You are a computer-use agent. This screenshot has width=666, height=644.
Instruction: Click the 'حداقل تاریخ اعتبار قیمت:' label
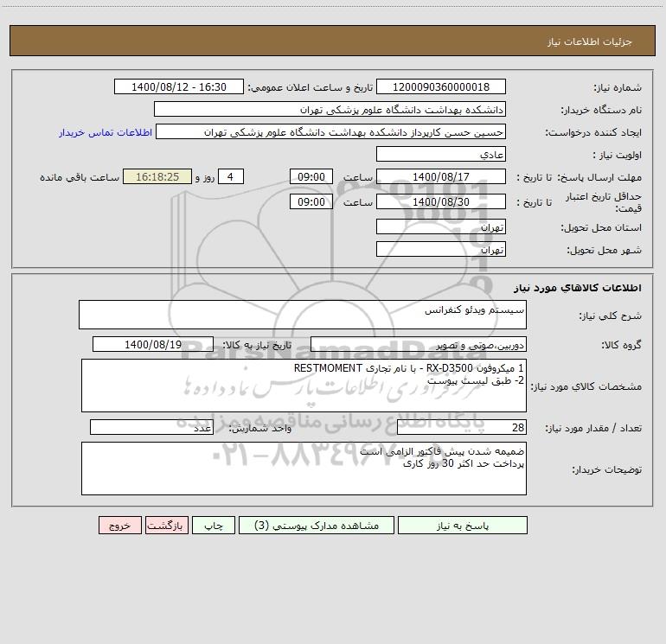tap(604, 202)
